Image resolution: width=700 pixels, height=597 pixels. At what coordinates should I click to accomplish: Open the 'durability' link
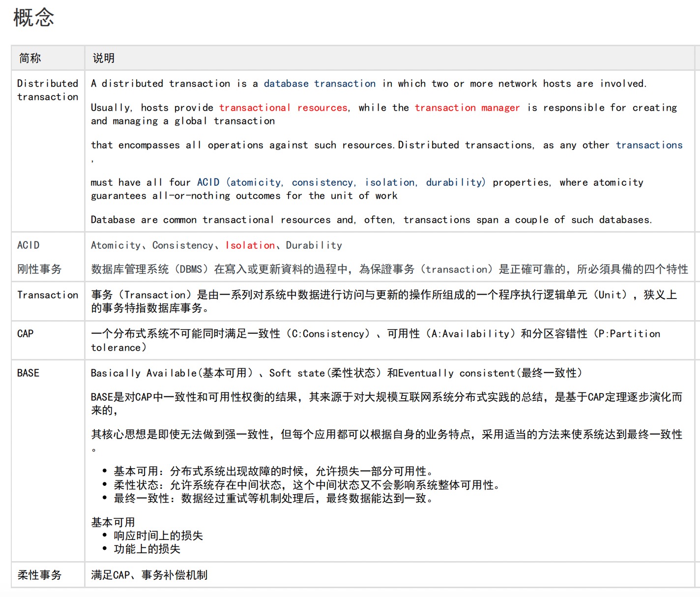[454, 182]
